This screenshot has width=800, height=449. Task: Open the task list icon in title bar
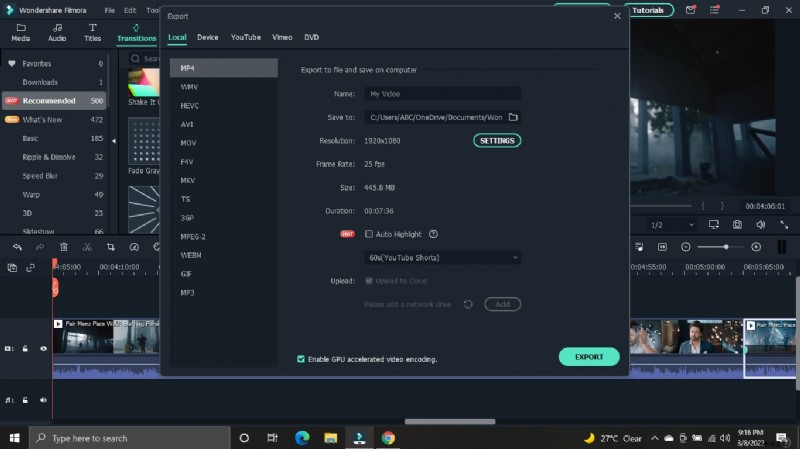tap(714, 10)
